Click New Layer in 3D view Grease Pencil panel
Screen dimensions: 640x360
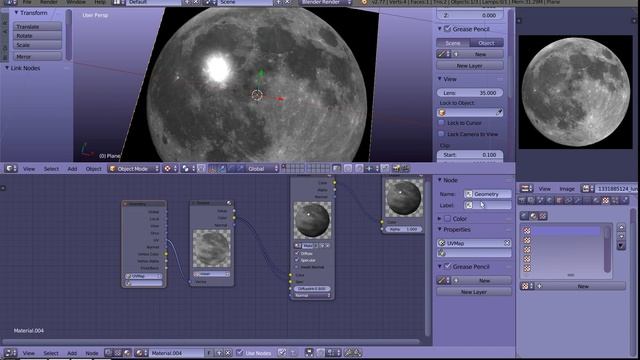click(469, 65)
